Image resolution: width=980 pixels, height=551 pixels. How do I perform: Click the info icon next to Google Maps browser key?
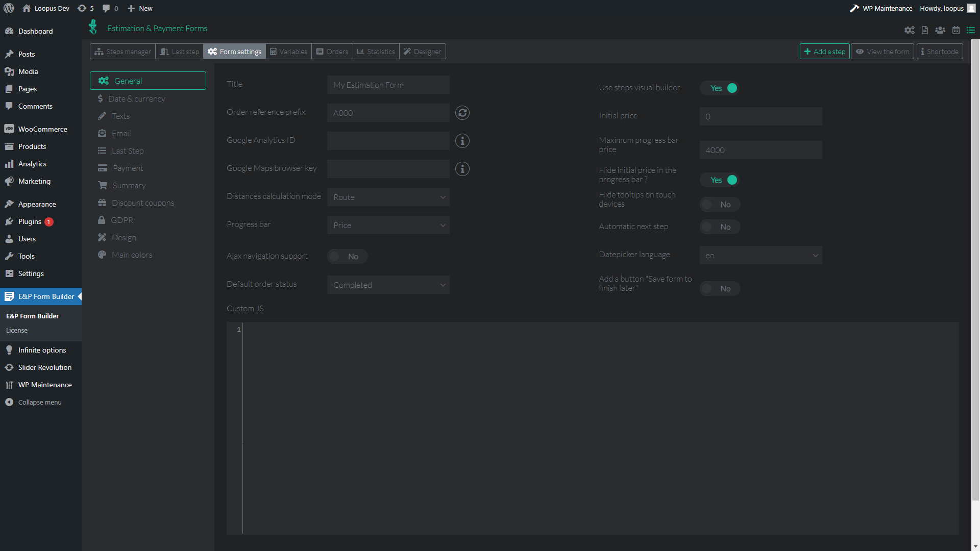click(x=462, y=169)
